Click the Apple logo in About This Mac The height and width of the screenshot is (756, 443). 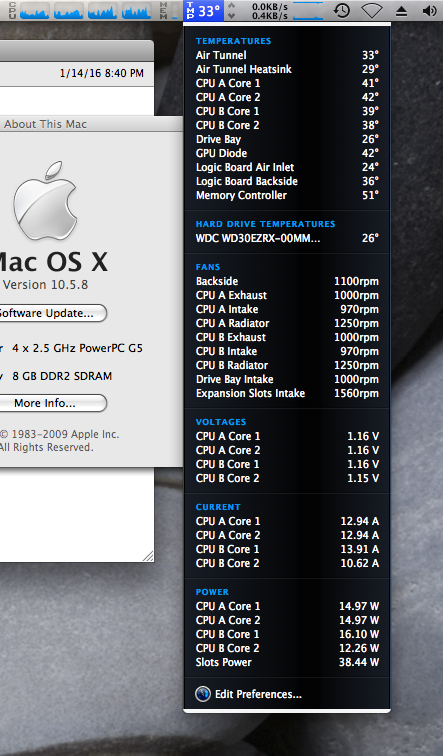45,201
